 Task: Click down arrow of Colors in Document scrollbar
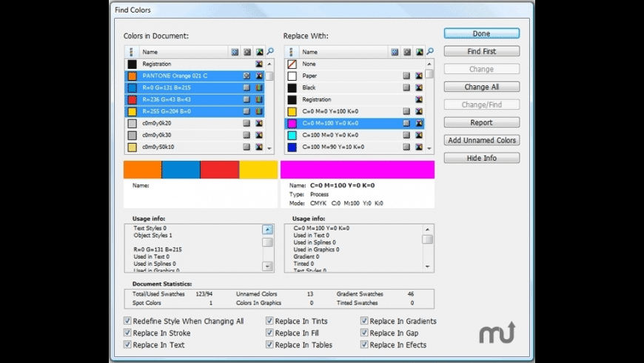click(269, 148)
